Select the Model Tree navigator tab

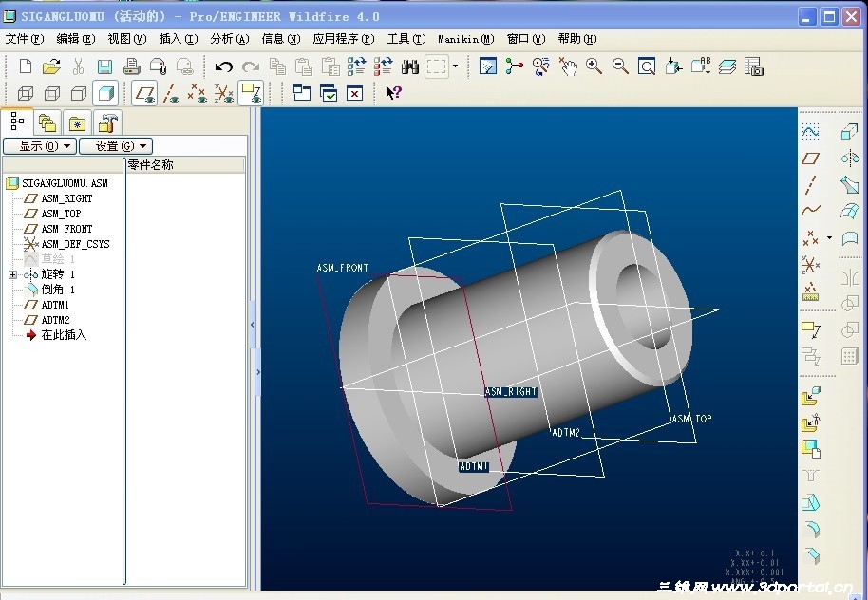[18, 122]
